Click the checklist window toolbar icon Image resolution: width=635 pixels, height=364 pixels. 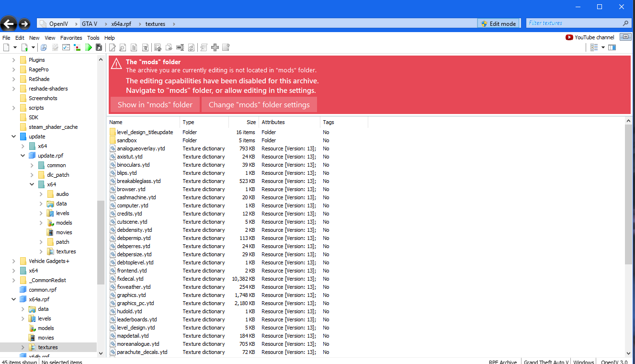(x=66, y=47)
